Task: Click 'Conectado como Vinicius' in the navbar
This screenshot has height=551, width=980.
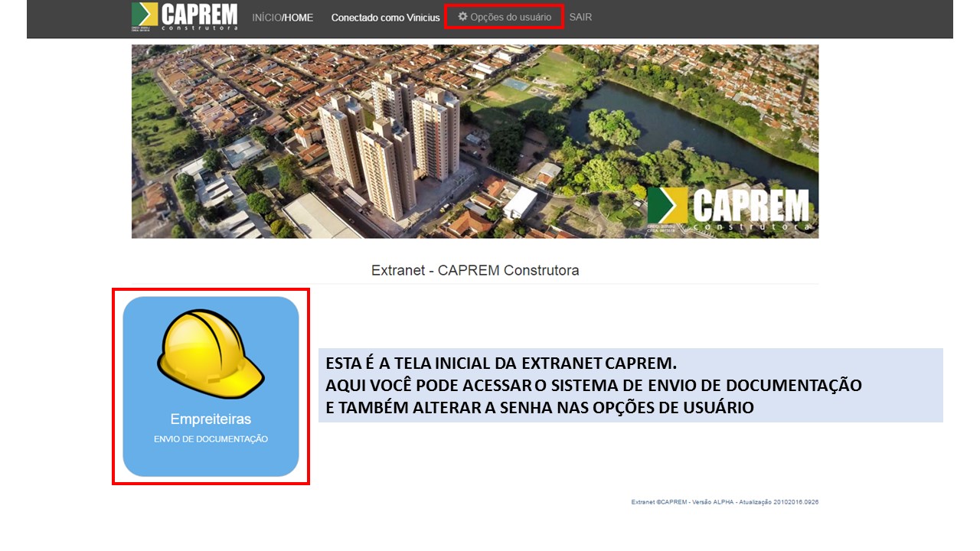Action: pos(385,17)
